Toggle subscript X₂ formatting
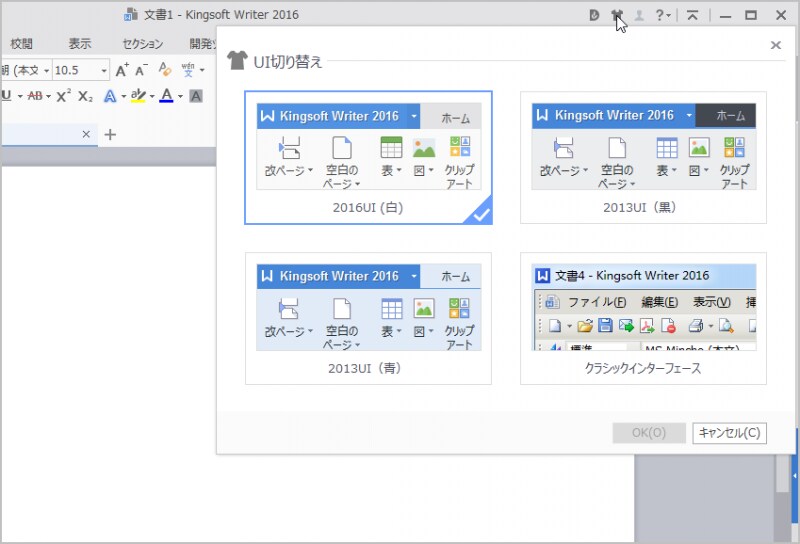The height and width of the screenshot is (544, 800). point(86,96)
